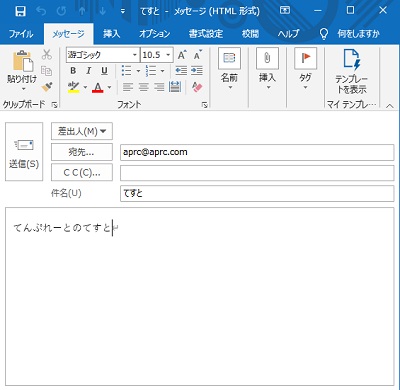The image size is (400, 390).
Task: Collapse the ribbon with the chevron
Action: (390, 106)
